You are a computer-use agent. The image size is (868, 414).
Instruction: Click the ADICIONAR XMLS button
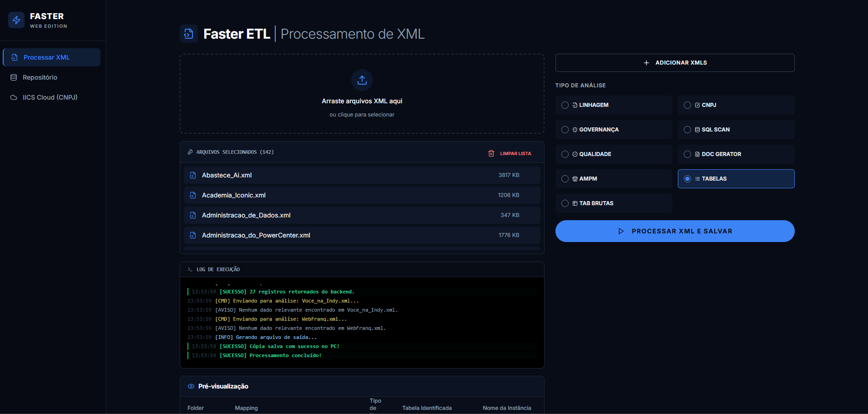tap(675, 63)
